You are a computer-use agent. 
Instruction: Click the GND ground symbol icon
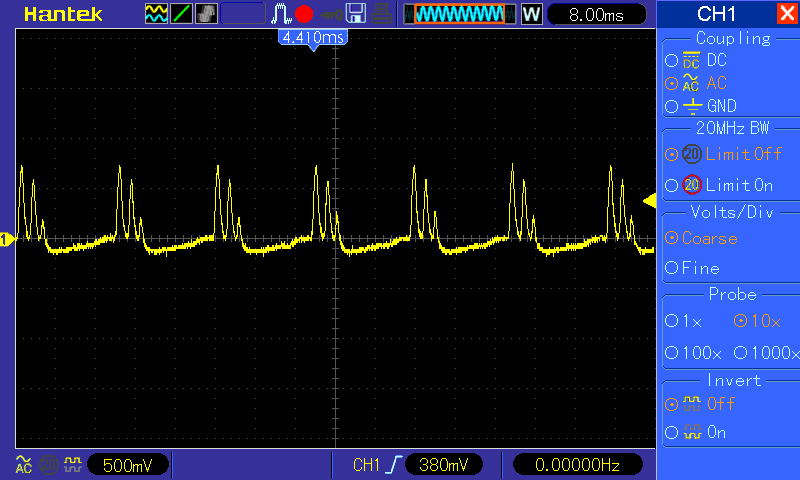pyautogui.click(x=692, y=106)
